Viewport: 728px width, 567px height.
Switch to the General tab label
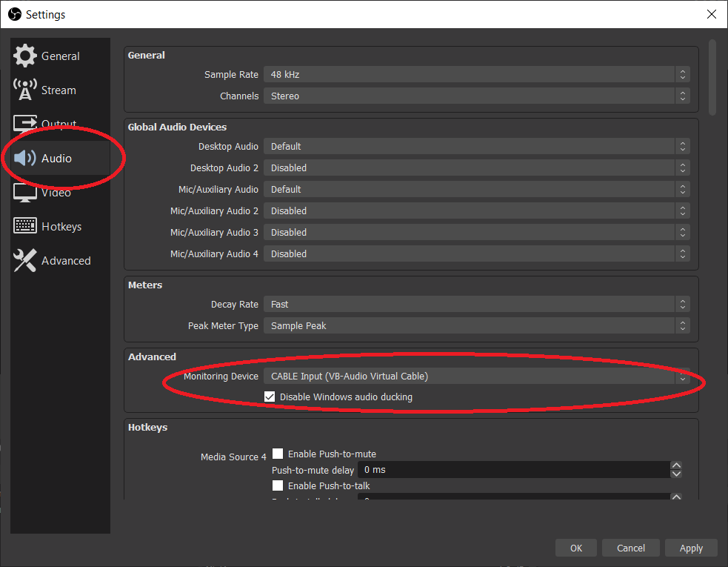pyautogui.click(x=60, y=56)
